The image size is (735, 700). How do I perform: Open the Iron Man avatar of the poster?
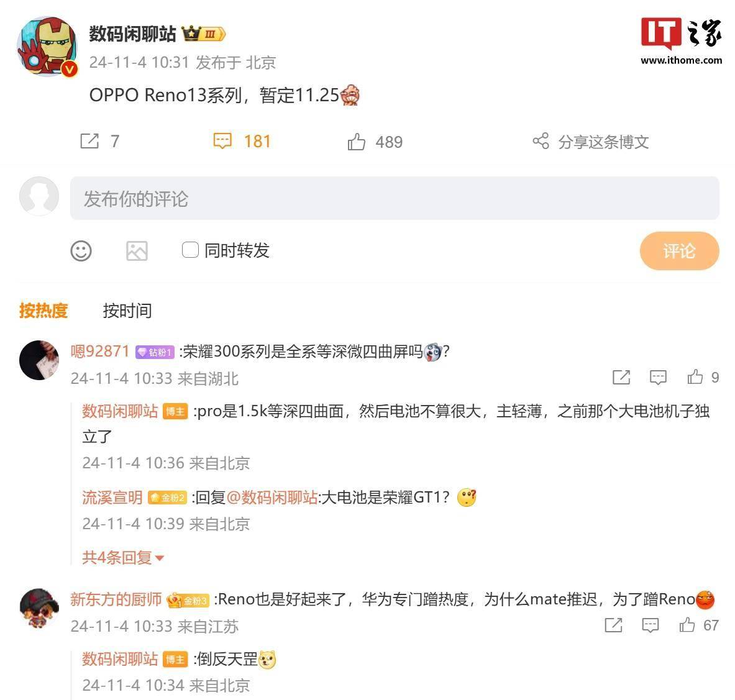tap(47, 46)
